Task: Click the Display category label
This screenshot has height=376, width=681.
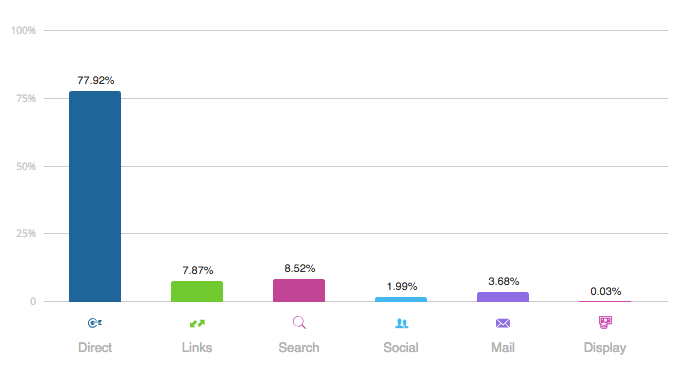Action: 605,348
